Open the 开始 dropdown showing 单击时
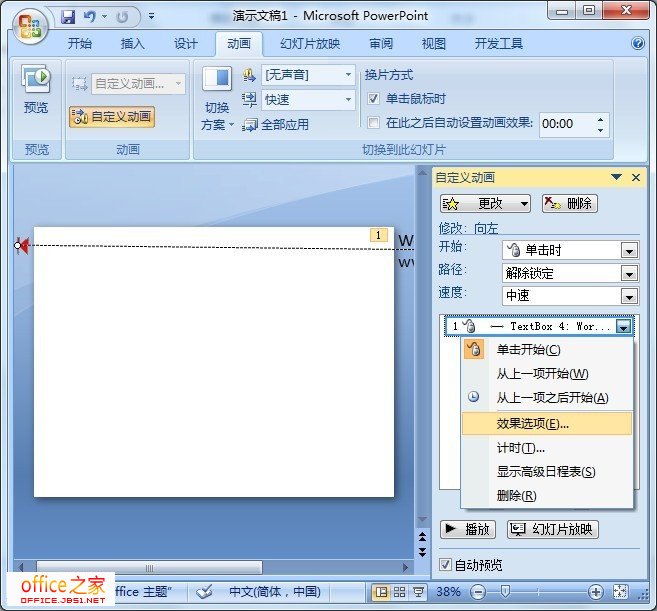The image size is (657, 611). pos(570,250)
